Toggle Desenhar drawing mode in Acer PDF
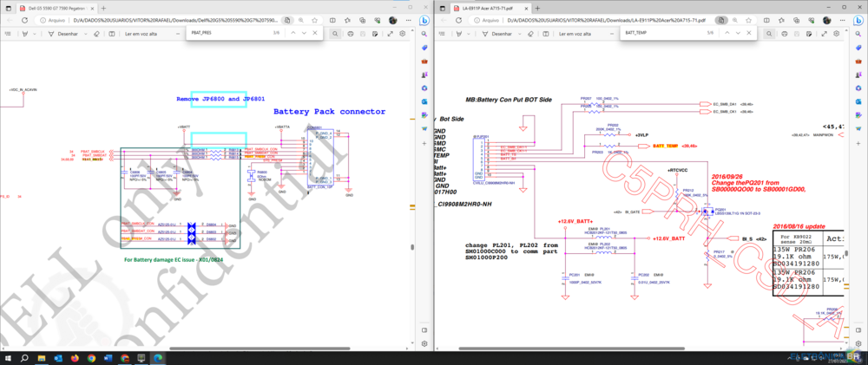Viewport: 868px width, 365px height. [502, 34]
